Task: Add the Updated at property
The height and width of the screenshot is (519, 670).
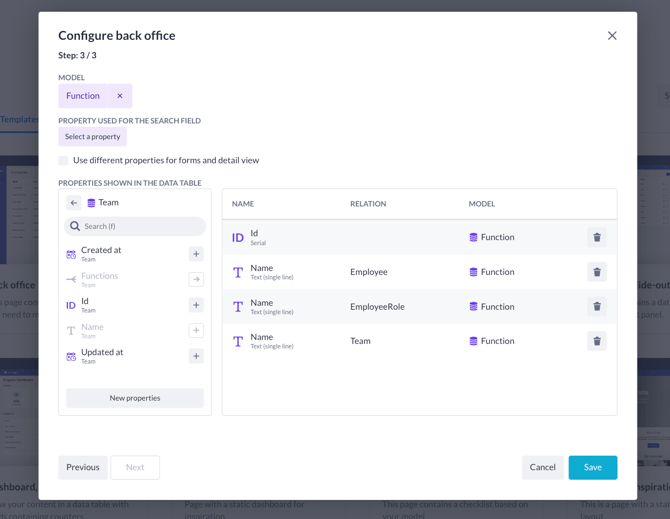Action: [x=196, y=356]
